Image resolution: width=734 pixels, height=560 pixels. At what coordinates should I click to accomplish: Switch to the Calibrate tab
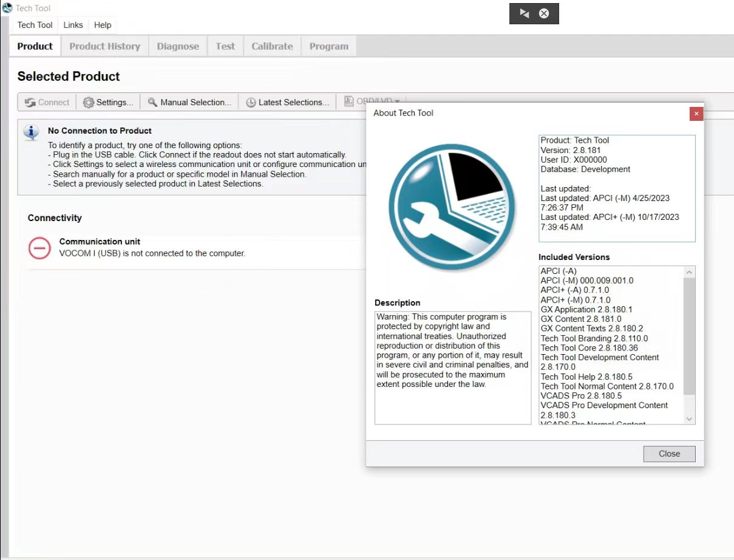tap(272, 46)
